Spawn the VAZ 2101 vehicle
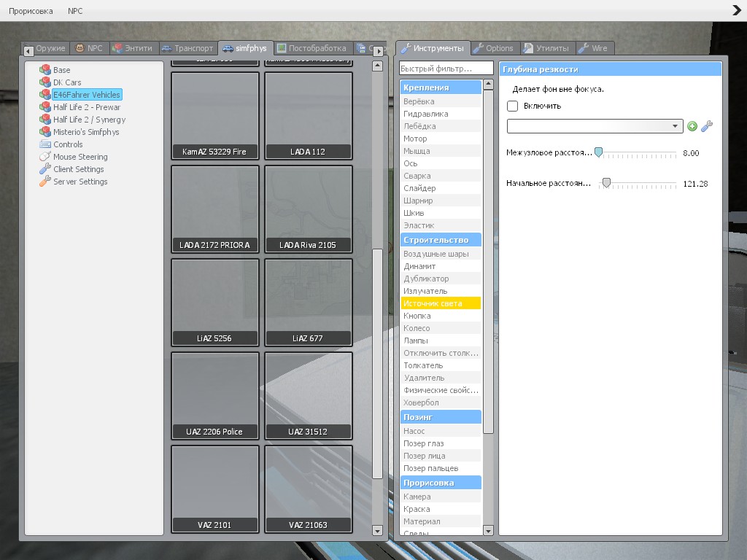The height and width of the screenshot is (560, 747). coord(215,489)
